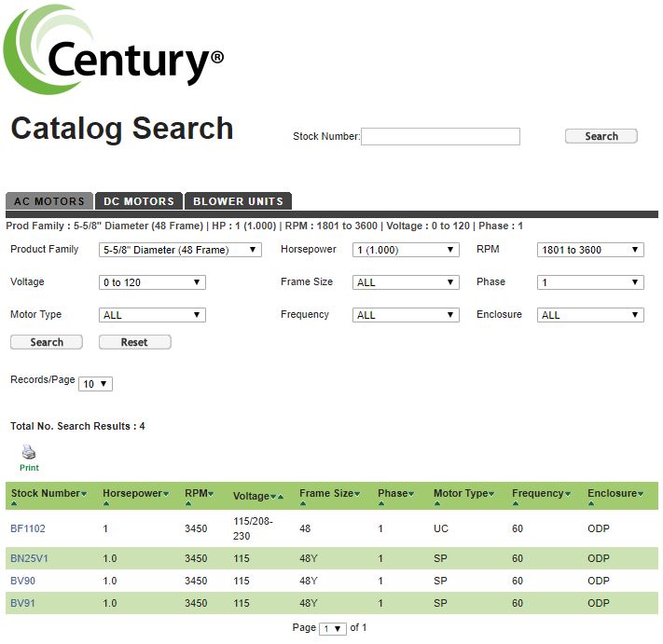
Task: Open stock number BF1102 link
Action: click(27, 528)
